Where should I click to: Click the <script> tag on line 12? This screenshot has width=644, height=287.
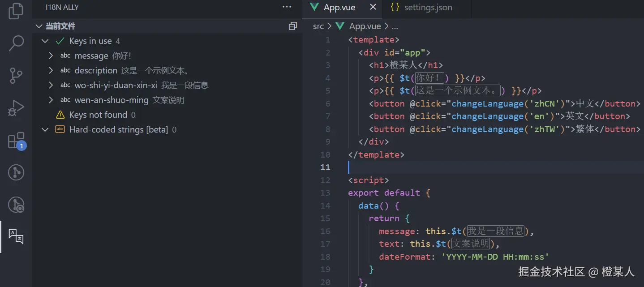pos(369,180)
